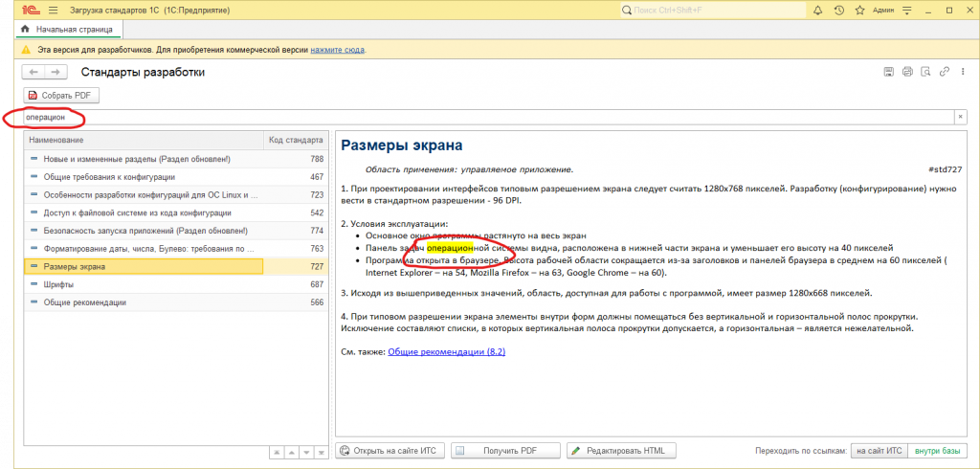Open favorites star icon
980x469 pixels.
tap(860, 11)
